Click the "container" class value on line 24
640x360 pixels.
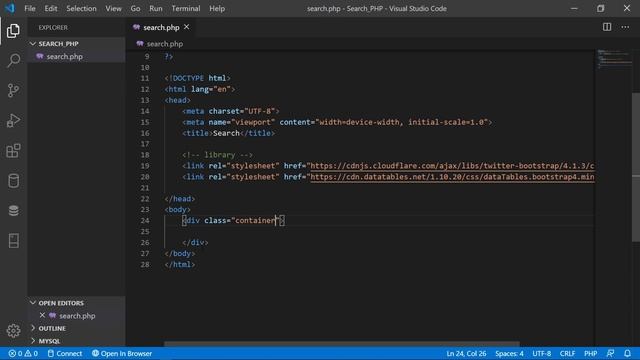[x=255, y=220]
